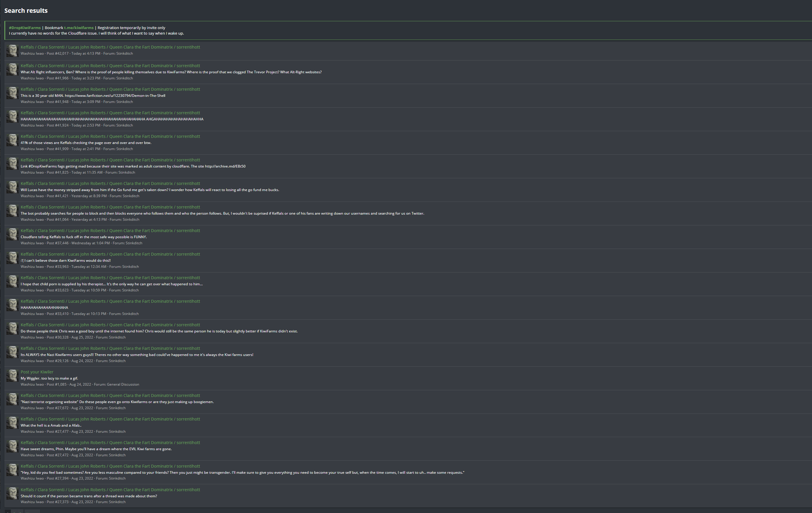Click the avatar beside post #41,825
Screen dimensions: 812x513
pyautogui.click(x=13, y=163)
